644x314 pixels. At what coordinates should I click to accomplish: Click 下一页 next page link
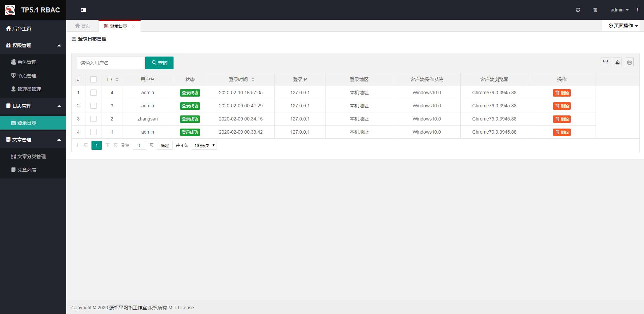[111, 145]
